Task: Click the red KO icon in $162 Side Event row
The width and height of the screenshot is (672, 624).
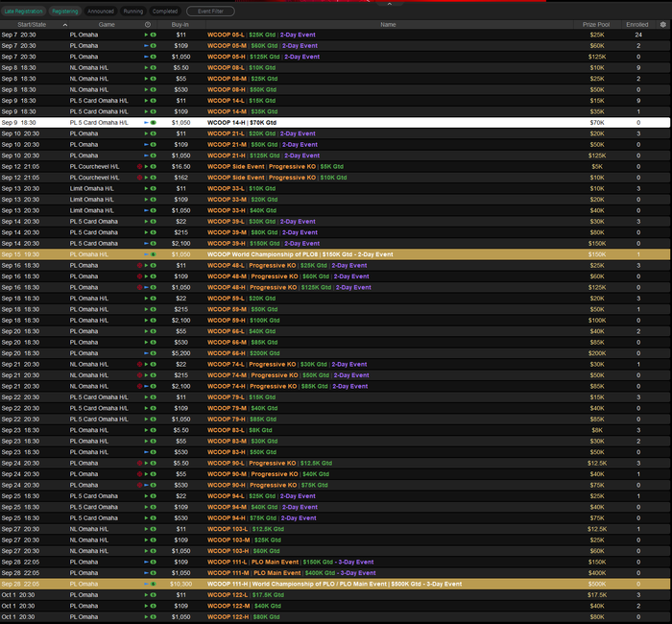Action: [x=140, y=178]
